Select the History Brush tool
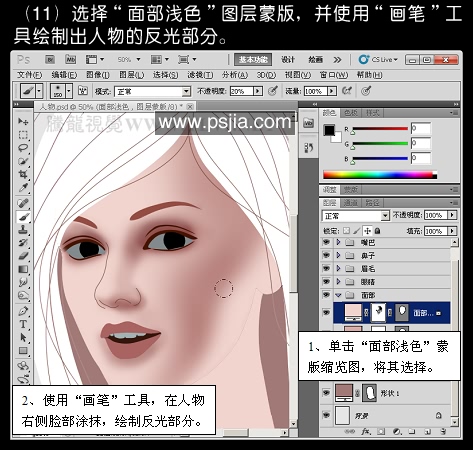 (x=23, y=243)
